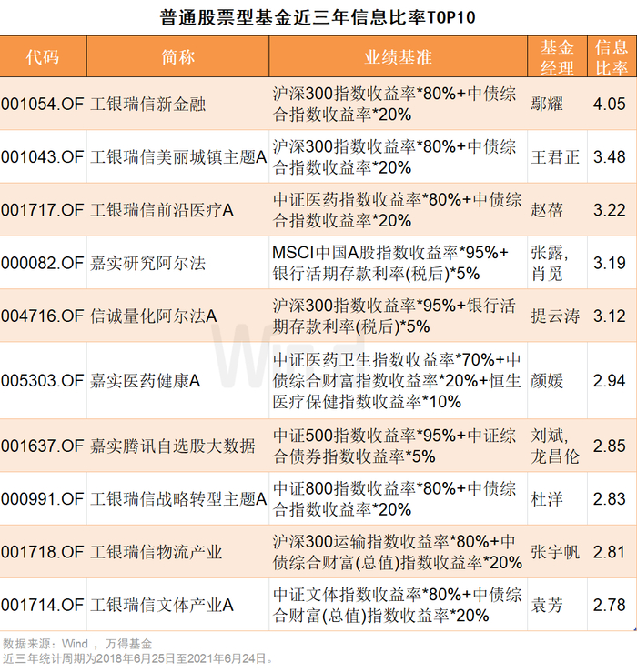637x672 pixels.
Task: Select information ratio value 2.83
Action: [x=610, y=499]
